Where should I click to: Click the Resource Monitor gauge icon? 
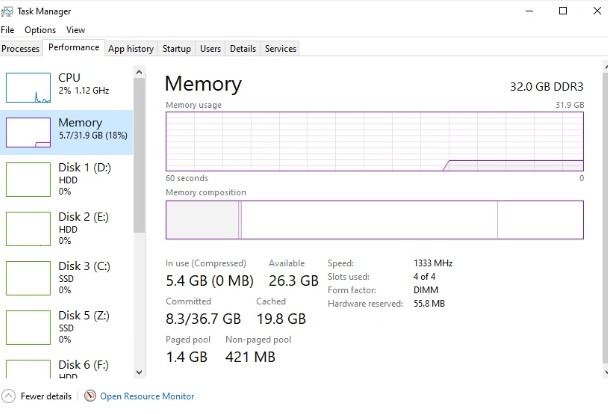point(90,396)
